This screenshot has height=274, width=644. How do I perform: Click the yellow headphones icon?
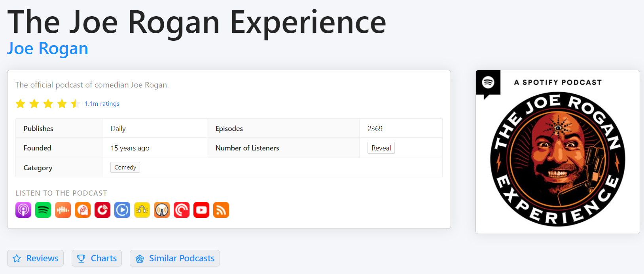point(142,210)
